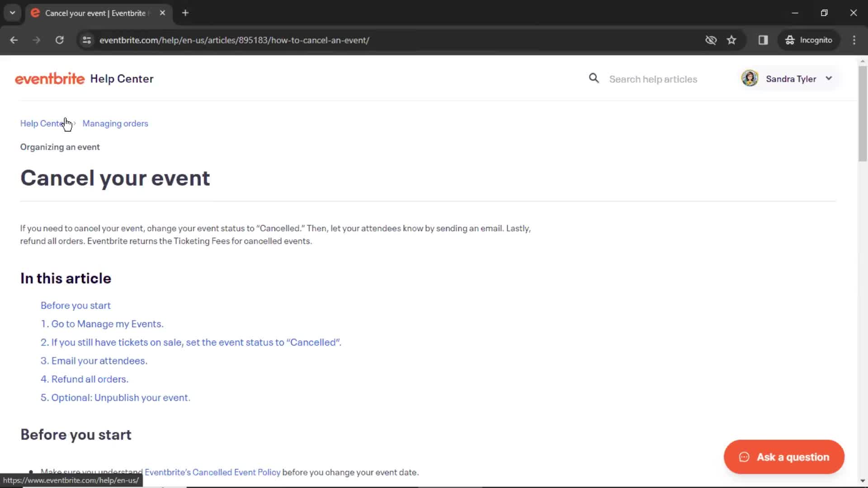Image resolution: width=868 pixels, height=488 pixels.
Task: Click the page scrollbar thumb
Action: pos(863,113)
